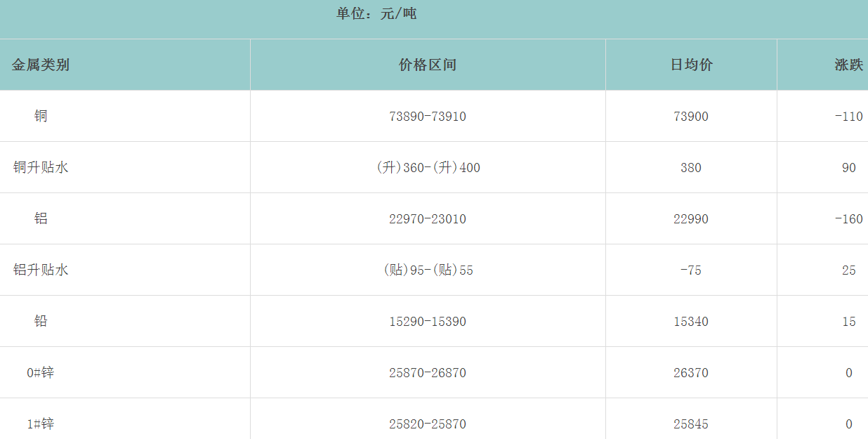Click the 铜升贴水 row label
868x439 pixels.
click(41, 167)
